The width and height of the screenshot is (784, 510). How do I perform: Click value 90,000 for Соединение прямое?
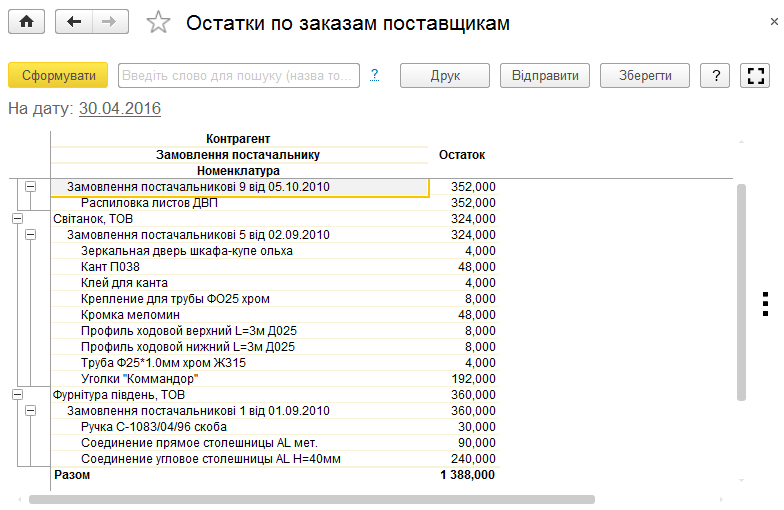[476, 443]
